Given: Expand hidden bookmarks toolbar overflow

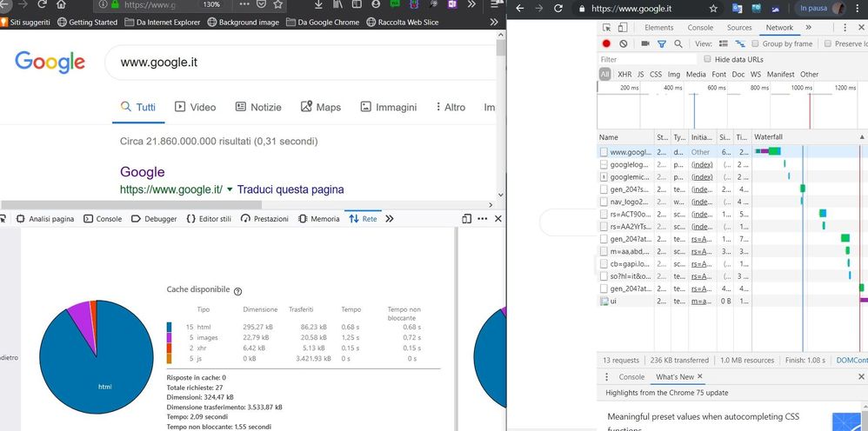Looking at the screenshot, I should (494, 22).
